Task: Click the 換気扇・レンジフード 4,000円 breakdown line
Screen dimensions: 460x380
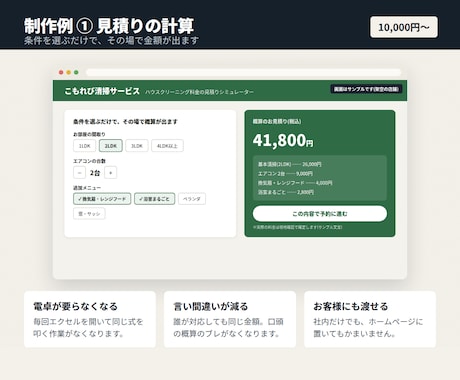Action: (295, 183)
